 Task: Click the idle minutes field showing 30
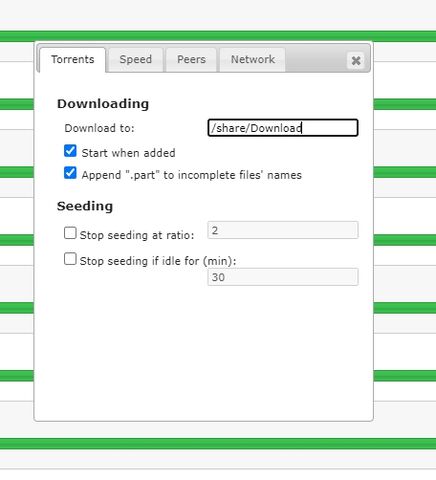(283, 277)
